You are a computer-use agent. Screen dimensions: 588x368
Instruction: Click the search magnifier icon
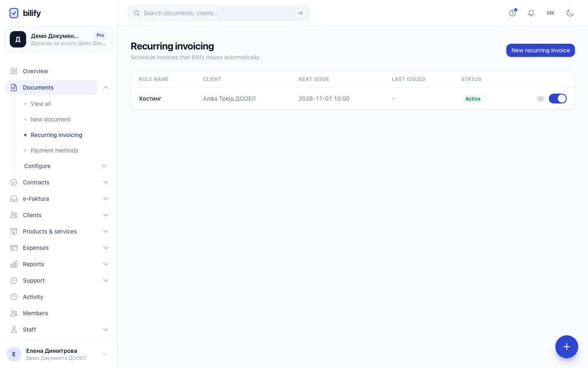pyautogui.click(x=137, y=13)
